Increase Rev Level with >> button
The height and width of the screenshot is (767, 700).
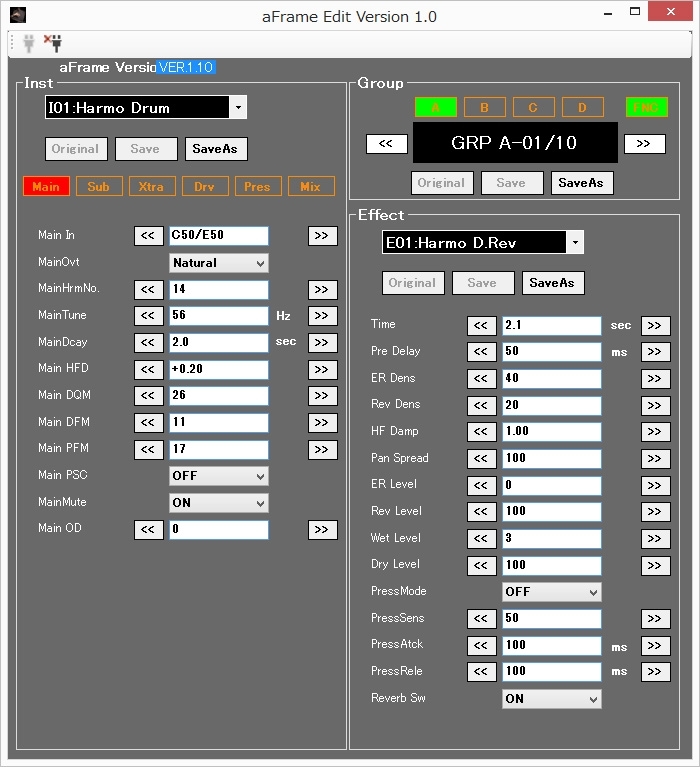coord(655,512)
